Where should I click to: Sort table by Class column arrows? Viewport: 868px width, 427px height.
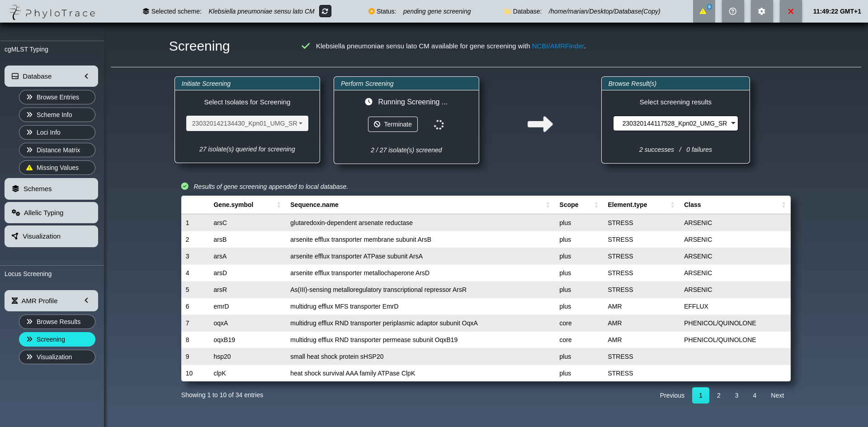coord(783,205)
